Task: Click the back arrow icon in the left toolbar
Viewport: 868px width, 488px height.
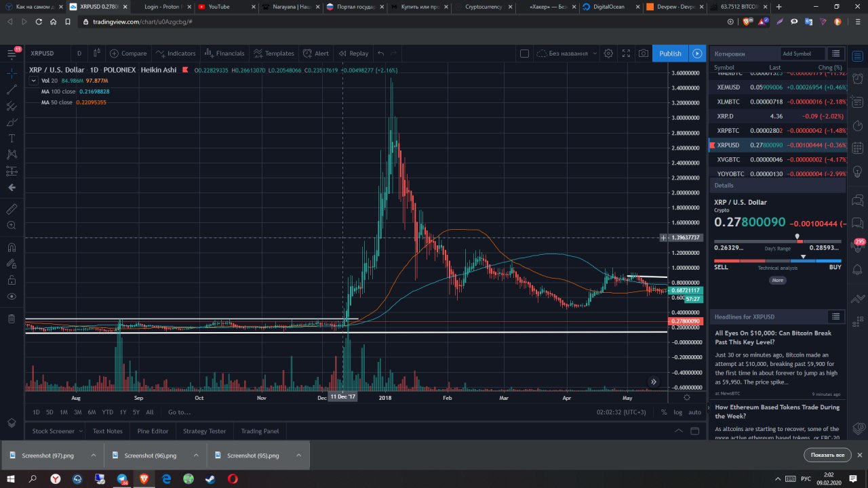Action: pos(12,188)
